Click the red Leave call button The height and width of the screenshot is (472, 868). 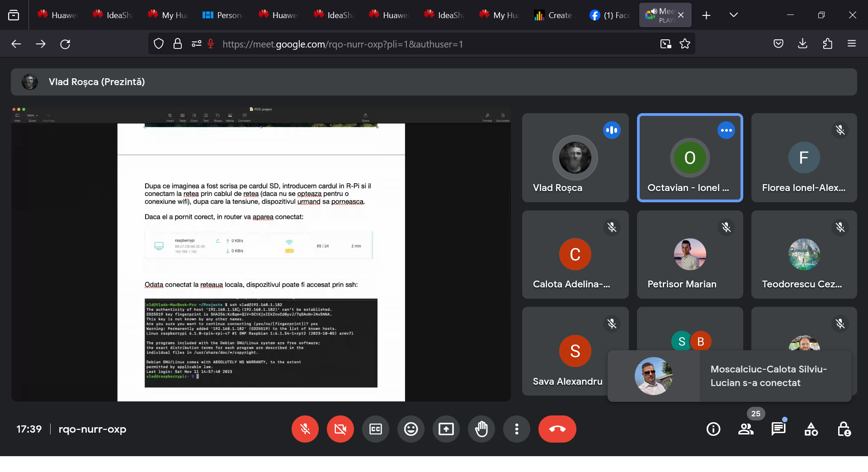[x=557, y=429]
